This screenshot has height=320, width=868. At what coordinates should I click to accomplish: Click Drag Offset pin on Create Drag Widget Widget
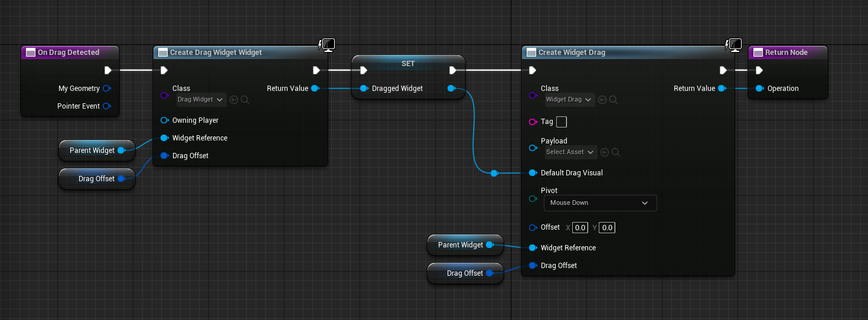coord(164,156)
